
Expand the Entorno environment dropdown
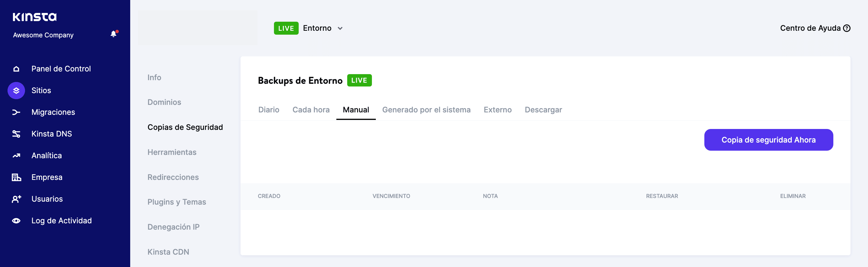point(340,28)
